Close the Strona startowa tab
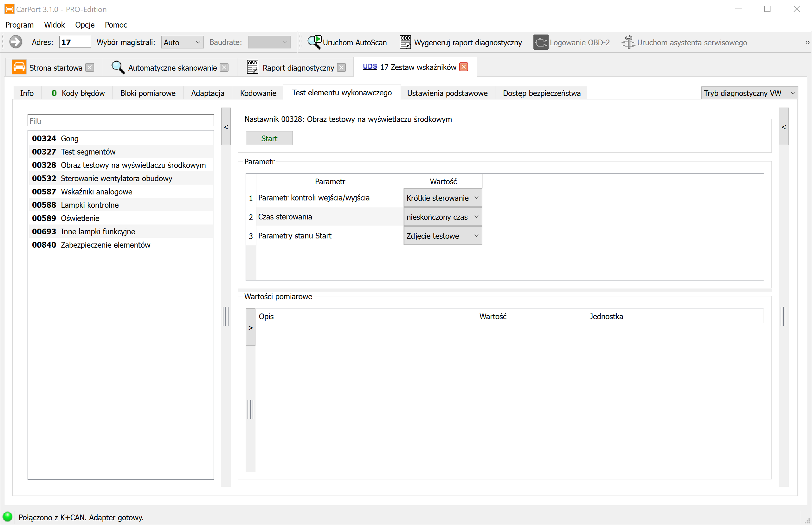Screen dimensions: 812x525 coord(90,67)
